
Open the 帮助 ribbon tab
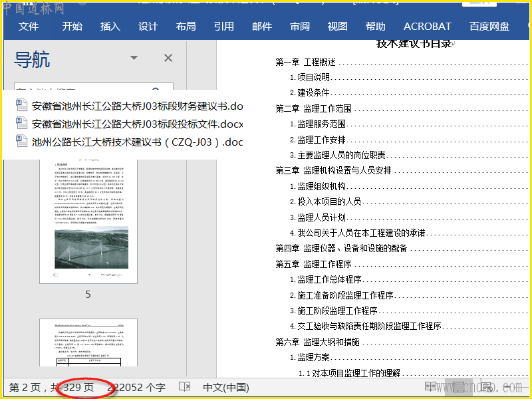[375, 26]
